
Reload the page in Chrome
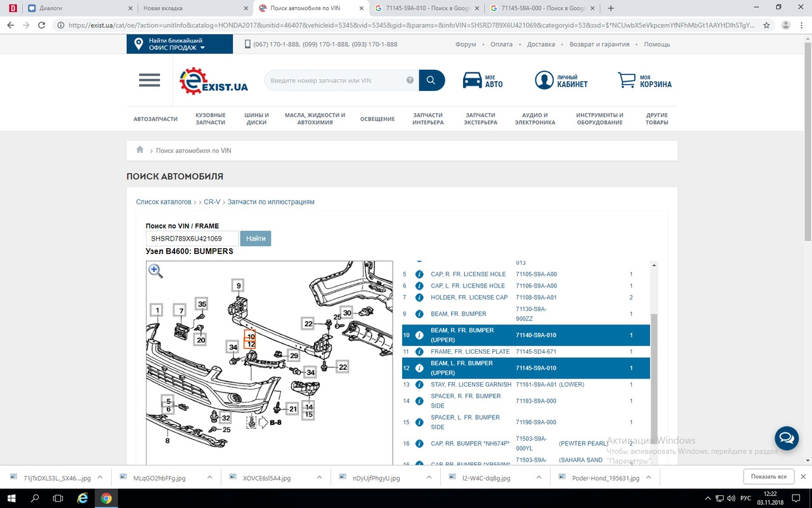(41, 25)
